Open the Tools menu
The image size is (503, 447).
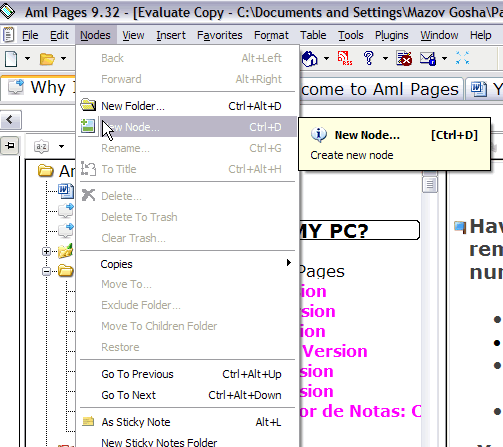pos(351,35)
